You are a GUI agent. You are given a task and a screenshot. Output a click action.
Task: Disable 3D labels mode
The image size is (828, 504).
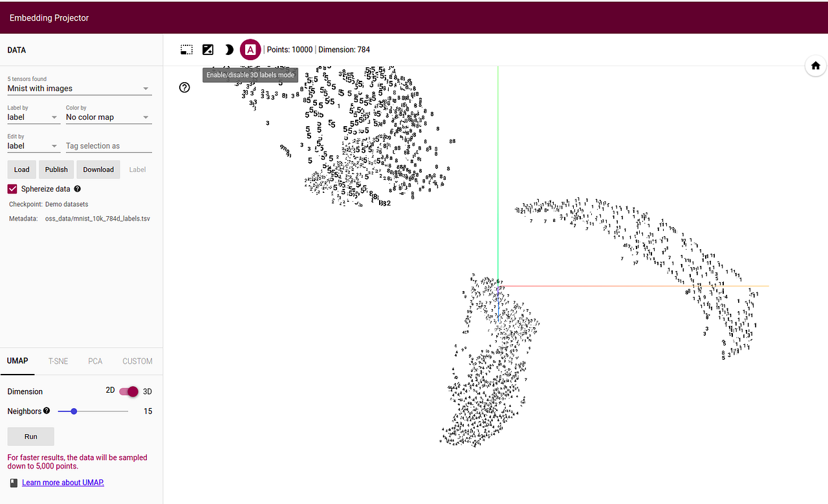[250, 49]
